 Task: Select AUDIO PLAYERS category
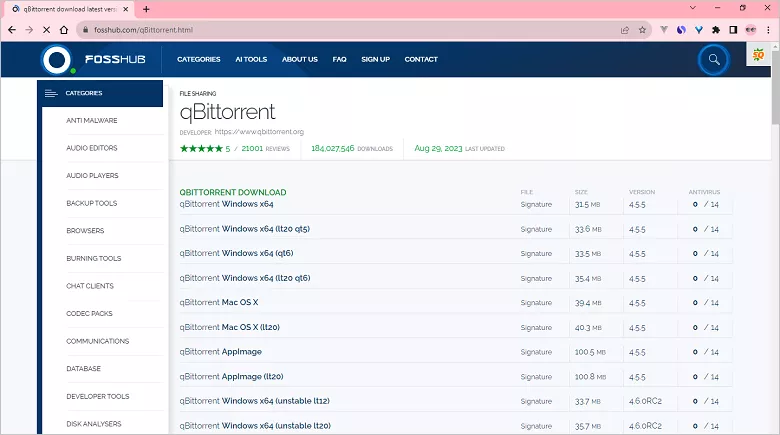tap(93, 176)
